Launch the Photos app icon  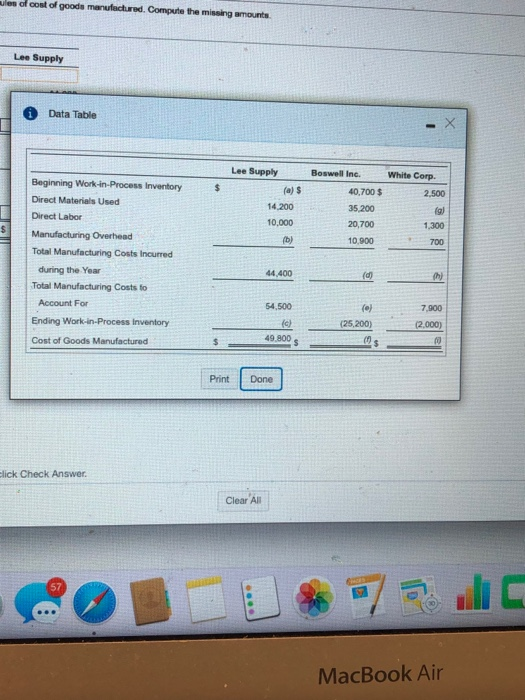coord(315,597)
